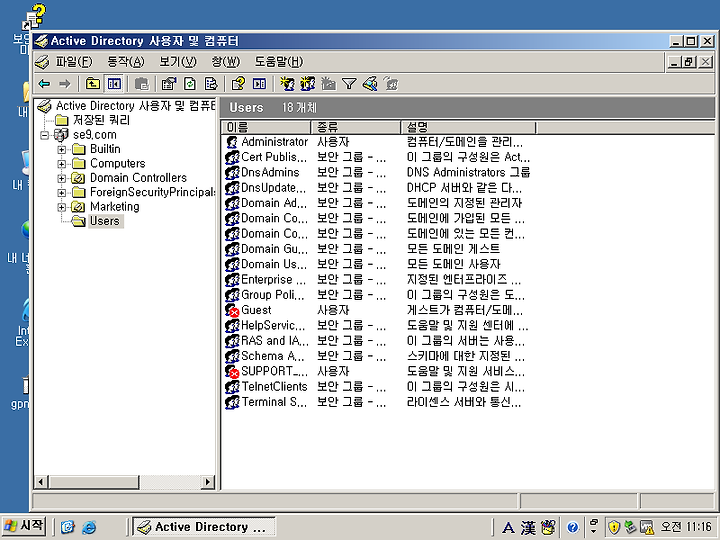Create new group with toolbar icon

coord(308,84)
